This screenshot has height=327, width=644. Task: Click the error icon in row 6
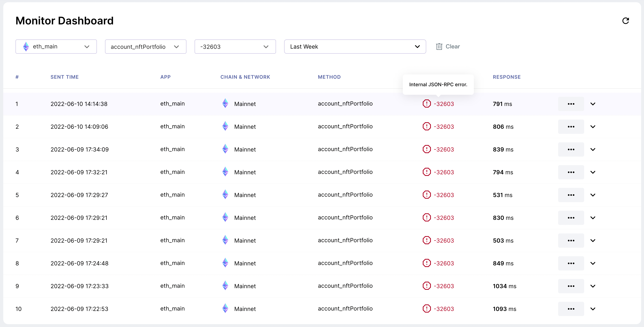click(x=426, y=217)
